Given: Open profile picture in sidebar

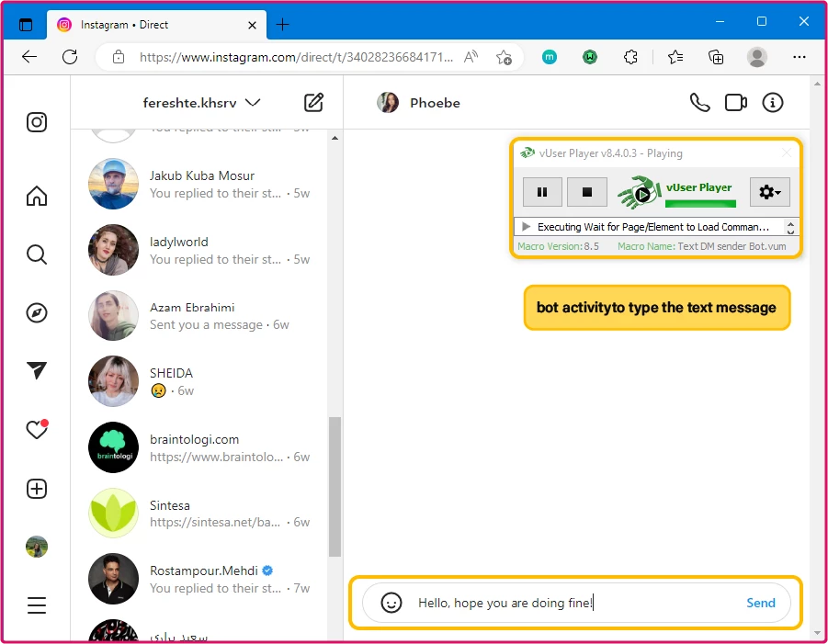Looking at the screenshot, I should pyautogui.click(x=37, y=547).
